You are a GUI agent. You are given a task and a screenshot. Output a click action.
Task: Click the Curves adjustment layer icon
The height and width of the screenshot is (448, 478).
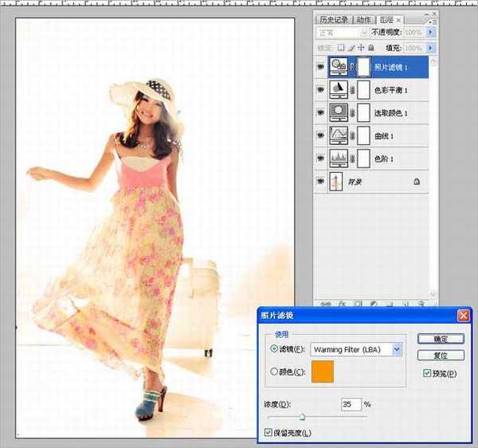coord(339,136)
